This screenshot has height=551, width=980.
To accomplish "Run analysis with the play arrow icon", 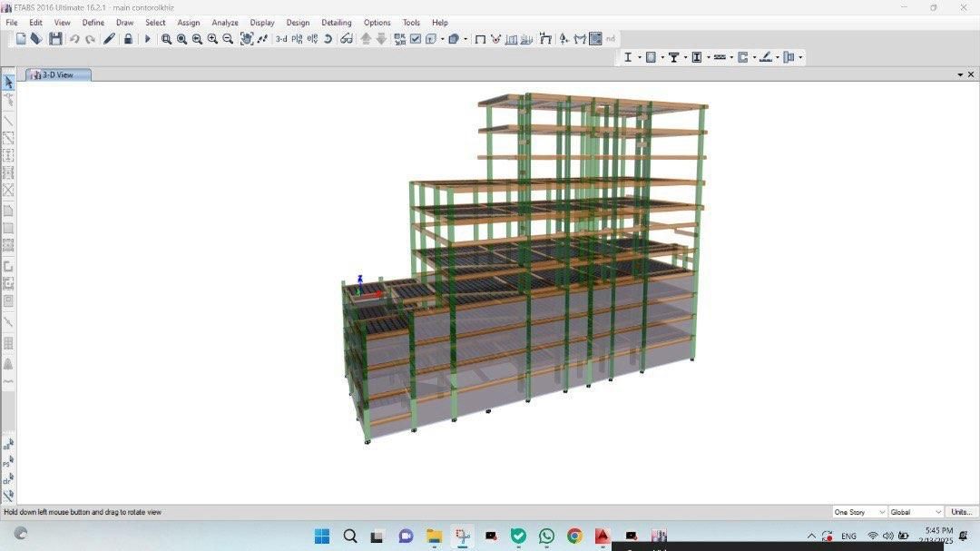I will pos(148,39).
